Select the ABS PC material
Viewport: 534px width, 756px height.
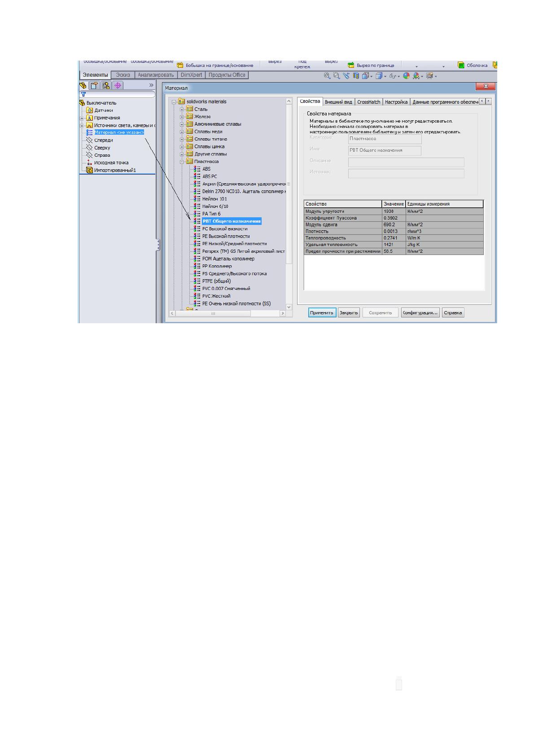(x=210, y=176)
